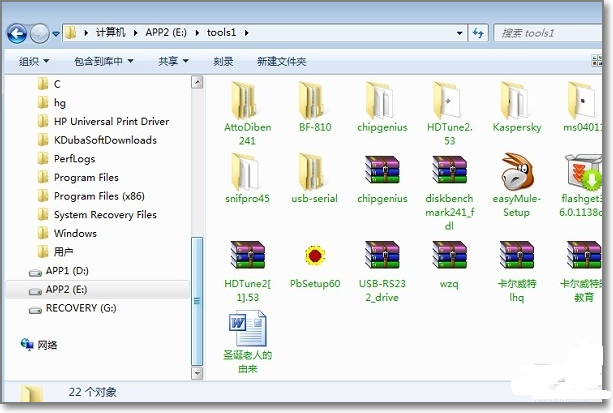
Task: Click the refresh button beside address bar
Action: (478, 33)
